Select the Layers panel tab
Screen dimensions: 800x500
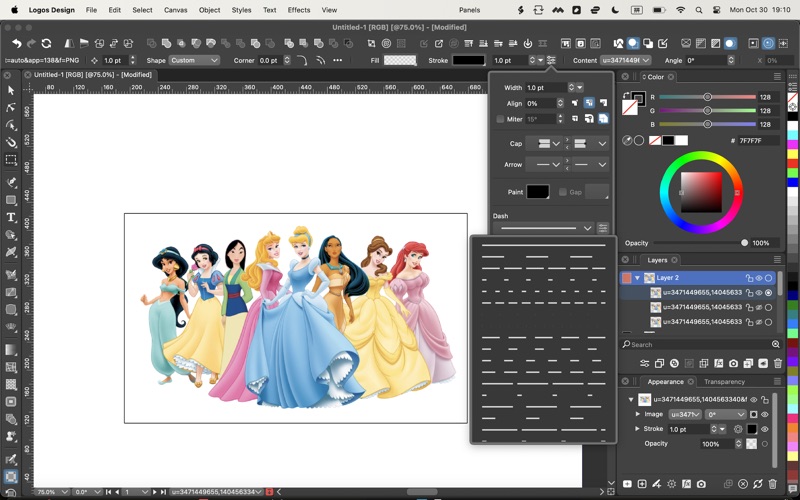pos(657,260)
